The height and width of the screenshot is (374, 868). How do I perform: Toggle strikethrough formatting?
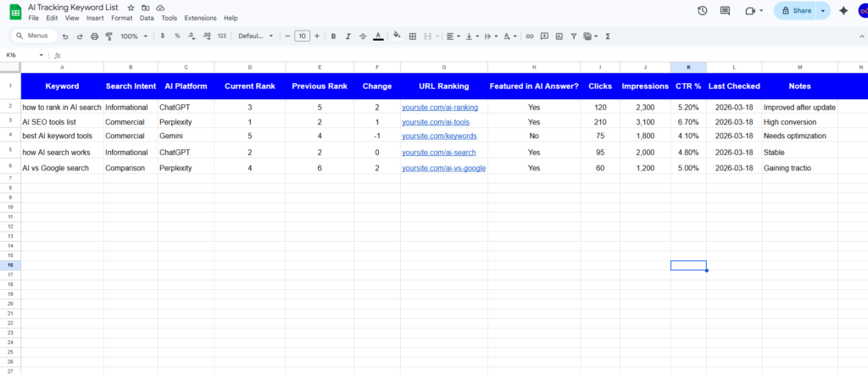(x=364, y=36)
